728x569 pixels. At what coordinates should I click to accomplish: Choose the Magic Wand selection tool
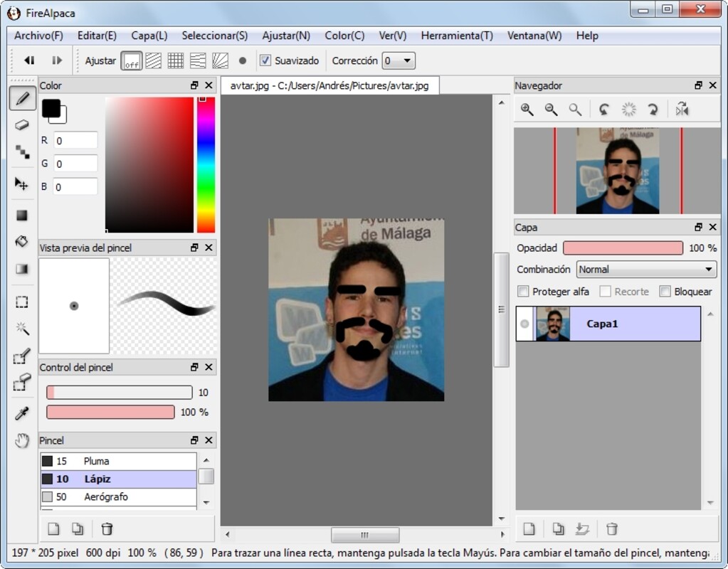click(x=22, y=329)
